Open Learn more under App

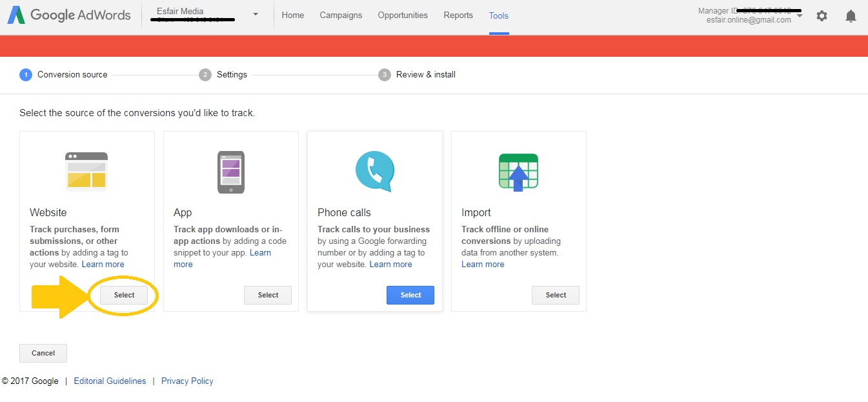click(222, 259)
